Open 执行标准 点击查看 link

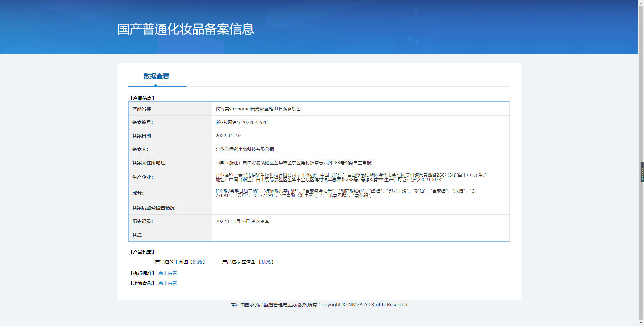pos(168,273)
